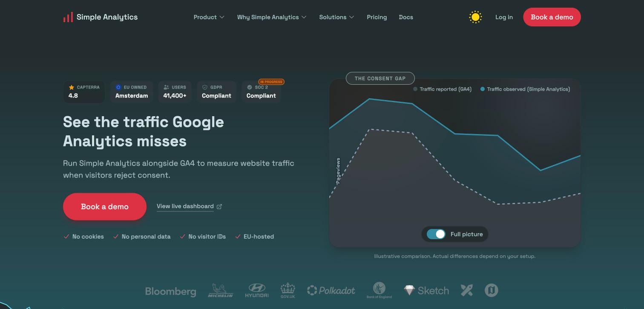The width and height of the screenshot is (644, 309).
Task: Click the Book a demo button in header
Action: pos(552,17)
